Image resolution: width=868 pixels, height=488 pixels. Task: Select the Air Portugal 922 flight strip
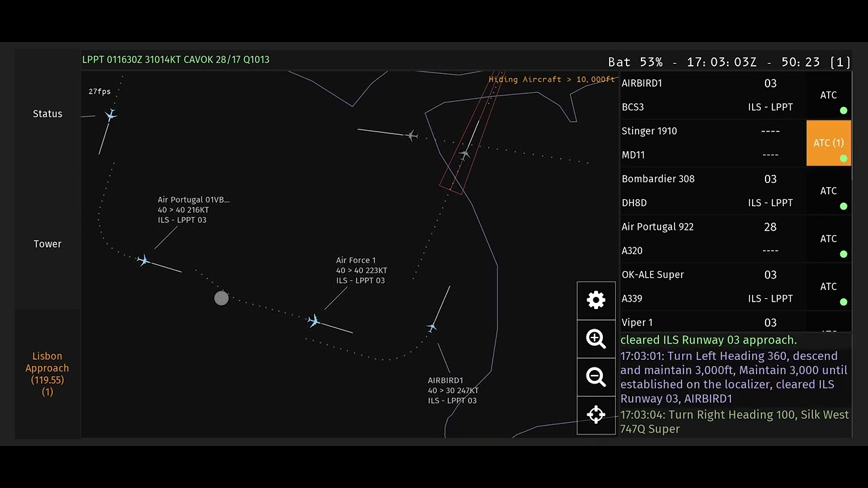pos(712,239)
